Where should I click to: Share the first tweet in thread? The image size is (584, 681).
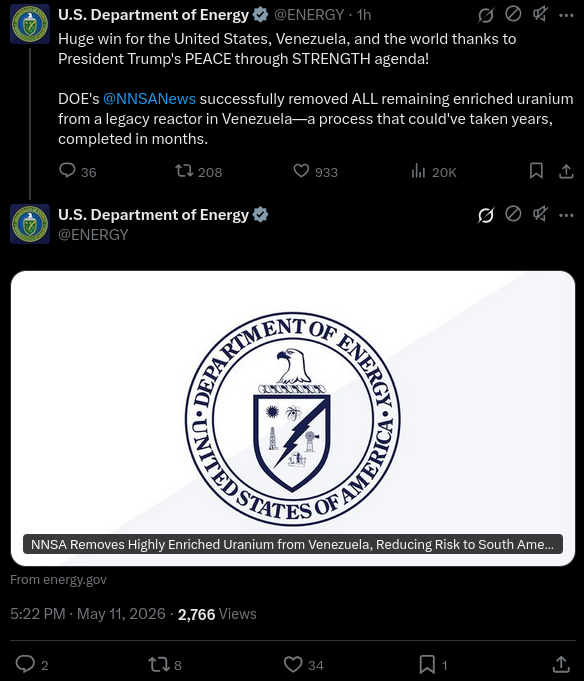click(566, 171)
